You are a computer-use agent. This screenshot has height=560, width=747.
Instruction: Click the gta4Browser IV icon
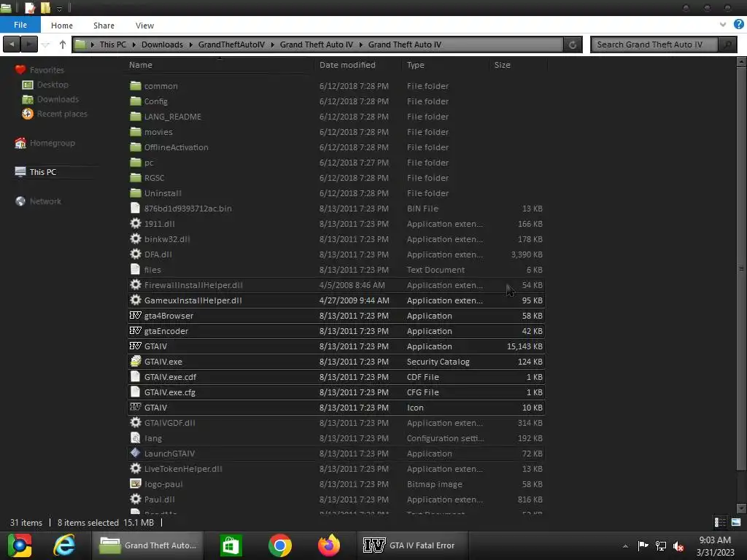136,315
